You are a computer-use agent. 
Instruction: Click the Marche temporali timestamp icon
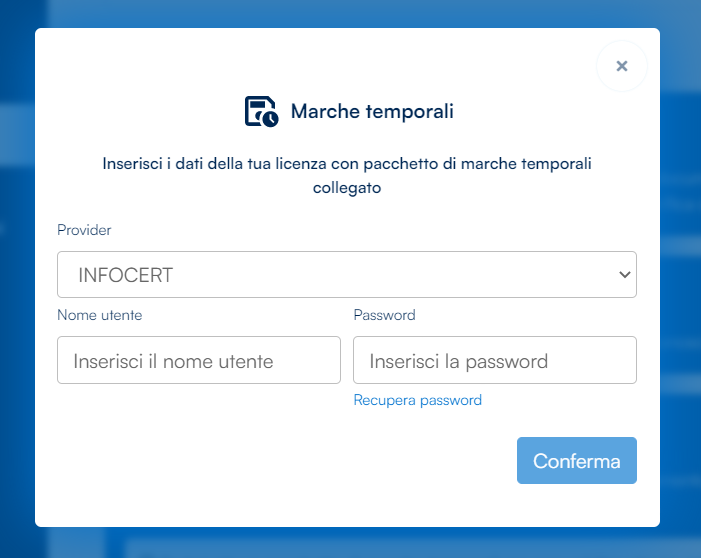pos(261,111)
